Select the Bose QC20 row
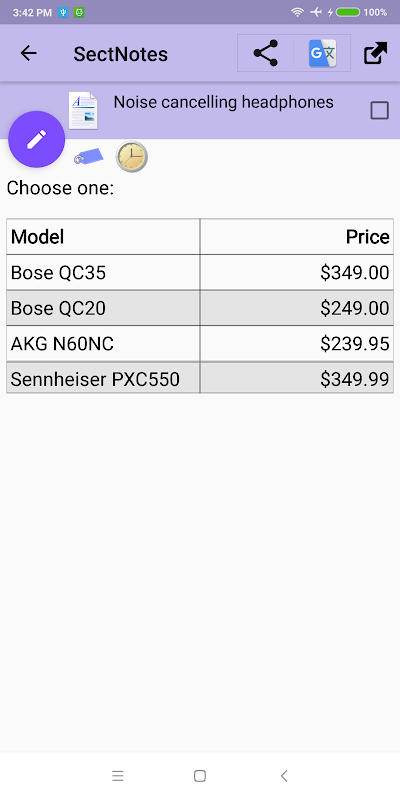Image resolution: width=400 pixels, height=800 pixels. [x=200, y=308]
